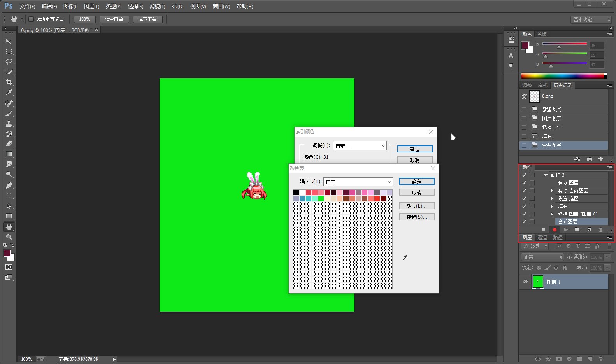This screenshot has width=616, height=364.
Task: Select the Eraser tool
Action: coord(9,144)
